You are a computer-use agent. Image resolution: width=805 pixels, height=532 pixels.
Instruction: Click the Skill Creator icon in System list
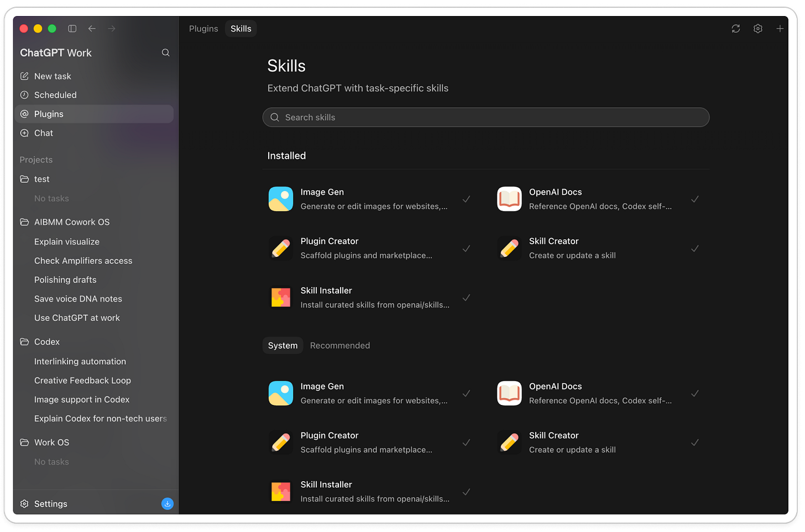[x=509, y=443]
